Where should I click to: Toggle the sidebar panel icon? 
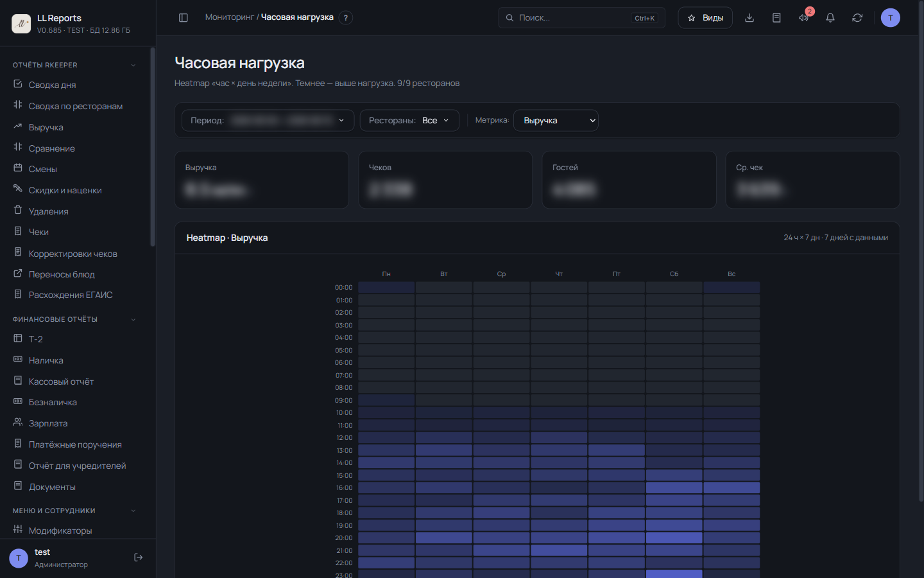(184, 18)
